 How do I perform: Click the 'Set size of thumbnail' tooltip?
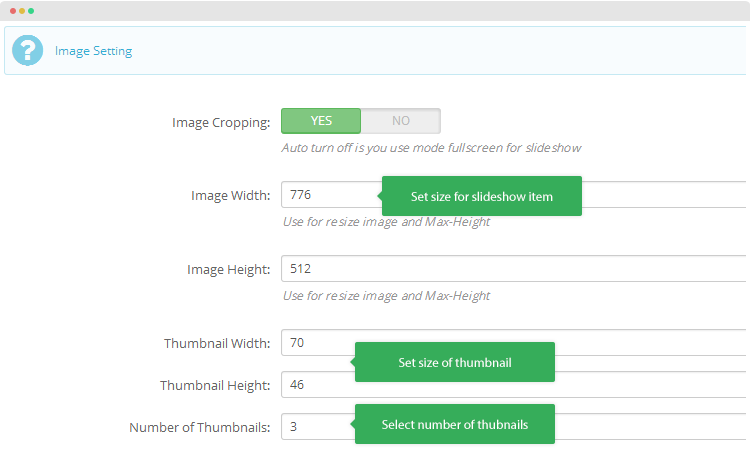pyautogui.click(x=454, y=362)
